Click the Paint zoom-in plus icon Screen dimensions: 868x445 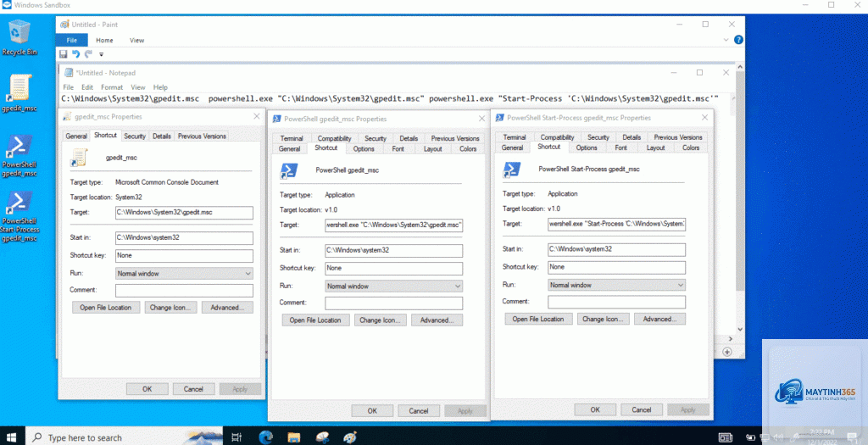(726, 352)
